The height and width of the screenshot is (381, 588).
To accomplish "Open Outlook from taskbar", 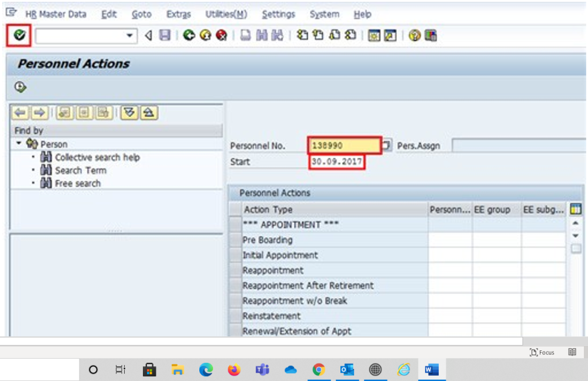I will click(x=347, y=370).
